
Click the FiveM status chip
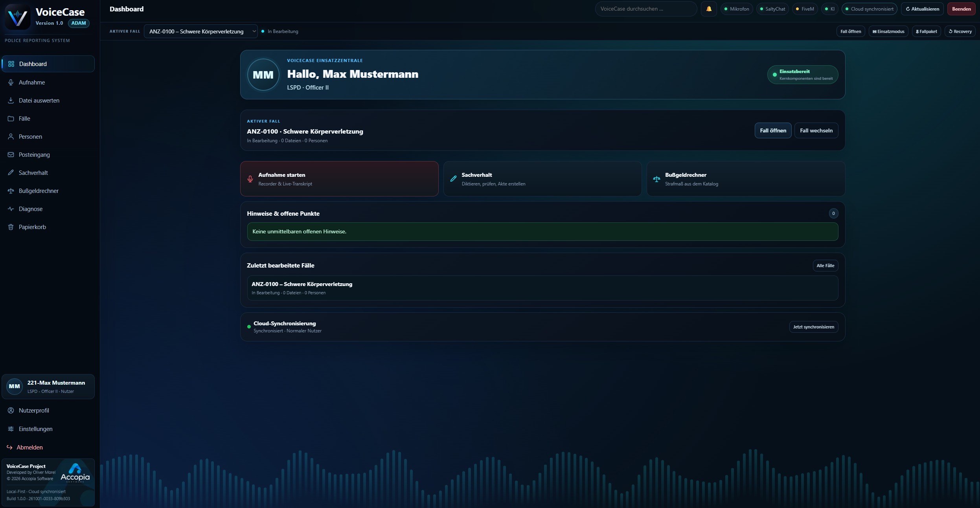point(805,9)
